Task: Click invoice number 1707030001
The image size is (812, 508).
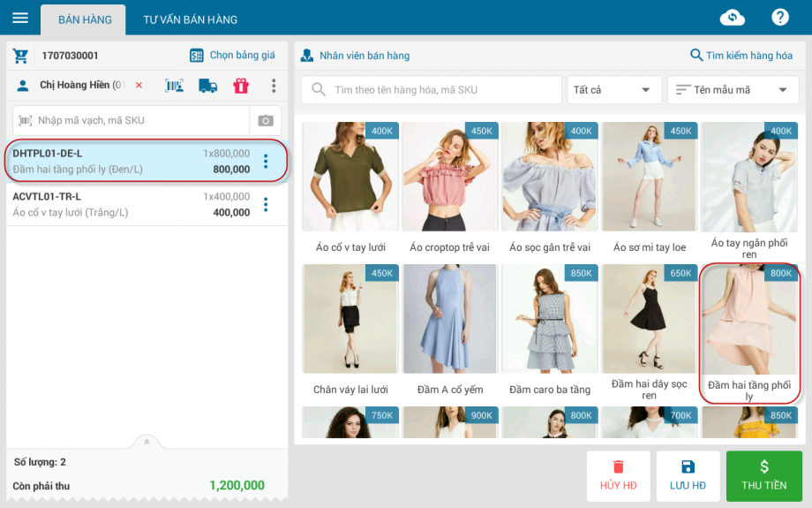Action: [70, 56]
